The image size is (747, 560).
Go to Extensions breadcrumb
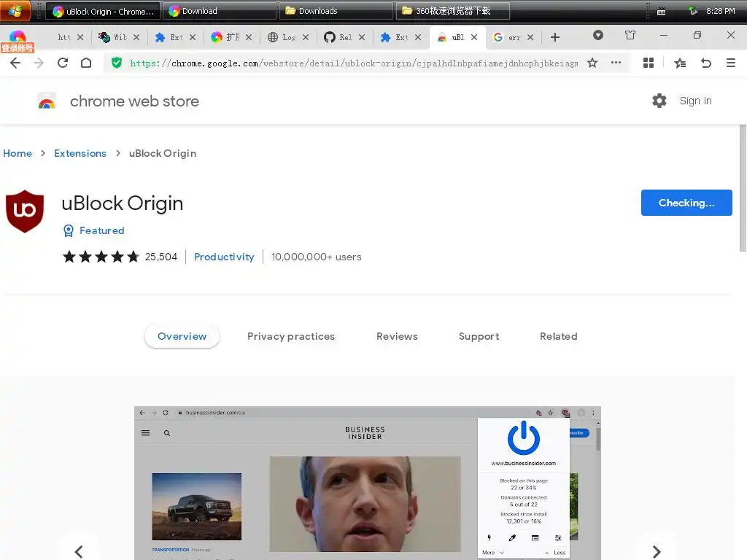coord(80,153)
